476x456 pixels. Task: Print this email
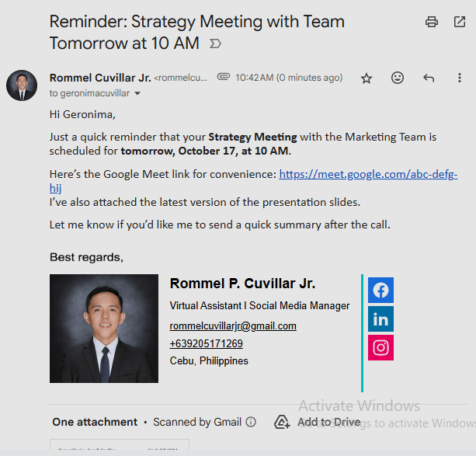tap(432, 22)
